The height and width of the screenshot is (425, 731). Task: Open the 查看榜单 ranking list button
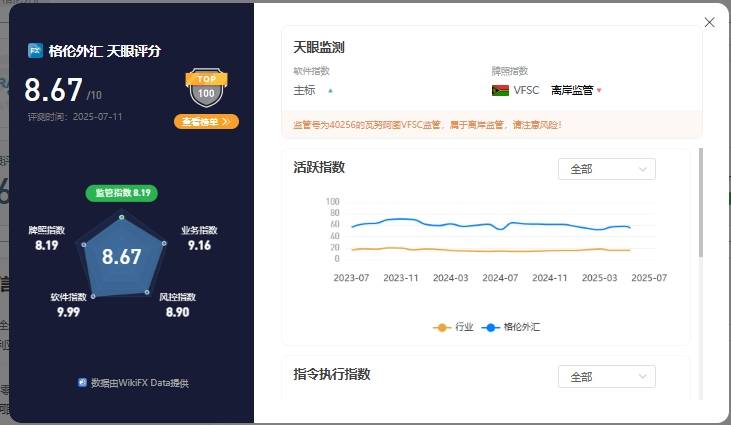(x=206, y=122)
